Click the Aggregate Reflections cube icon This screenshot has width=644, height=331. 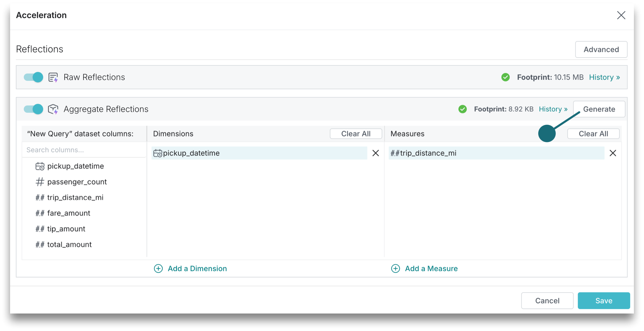pyautogui.click(x=53, y=109)
